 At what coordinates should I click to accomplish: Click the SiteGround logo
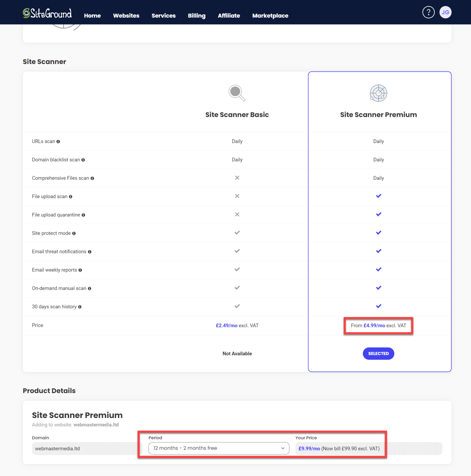point(47,13)
